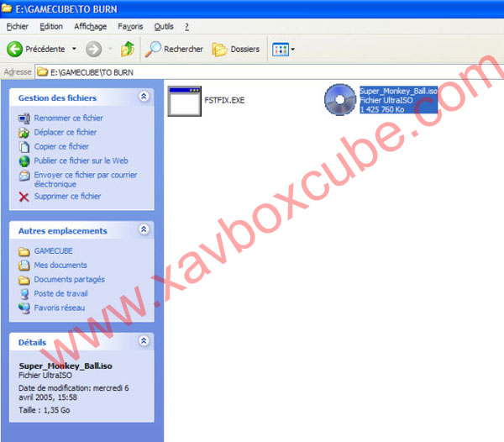Open the Outils menu
The height and width of the screenshot is (442, 504).
coord(164,27)
